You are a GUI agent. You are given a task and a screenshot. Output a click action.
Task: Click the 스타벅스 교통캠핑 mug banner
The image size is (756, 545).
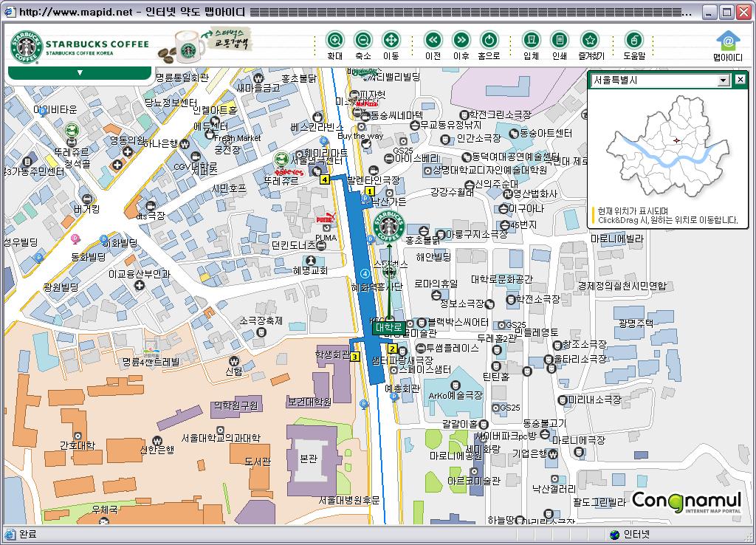205,45
